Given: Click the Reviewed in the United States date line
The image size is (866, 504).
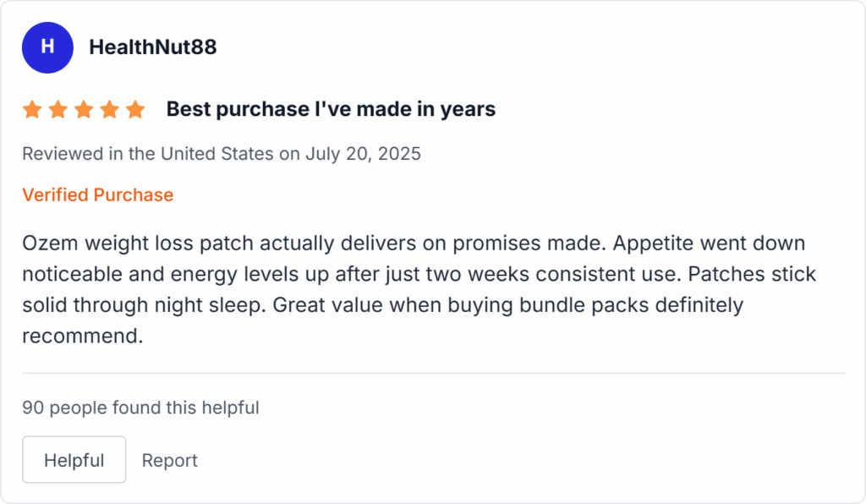Looking at the screenshot, I should [x=222, y=154].
